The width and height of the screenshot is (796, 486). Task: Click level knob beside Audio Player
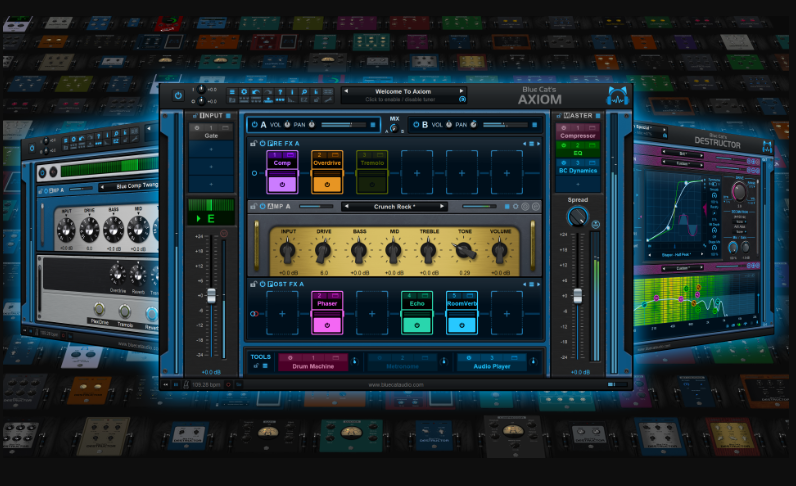tap(534, 362)
